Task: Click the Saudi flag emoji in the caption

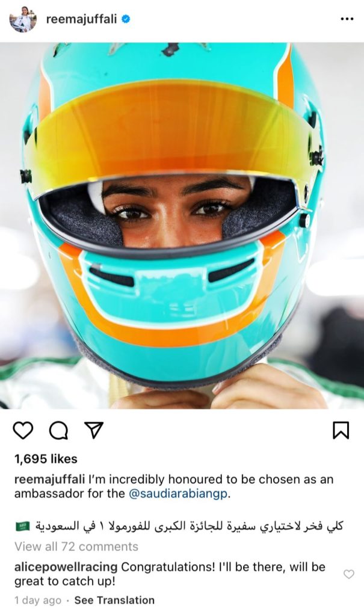Action: click(x=22, y=526)
